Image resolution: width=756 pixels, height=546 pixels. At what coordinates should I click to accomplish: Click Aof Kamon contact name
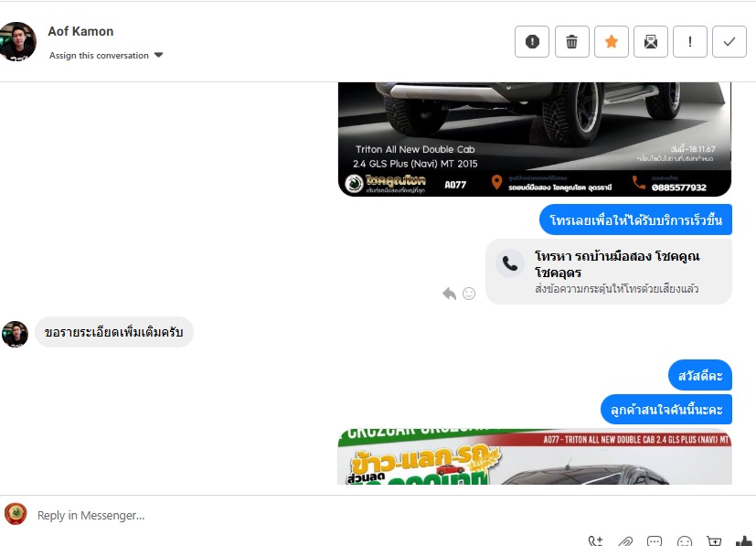click(x=80, y=31)
